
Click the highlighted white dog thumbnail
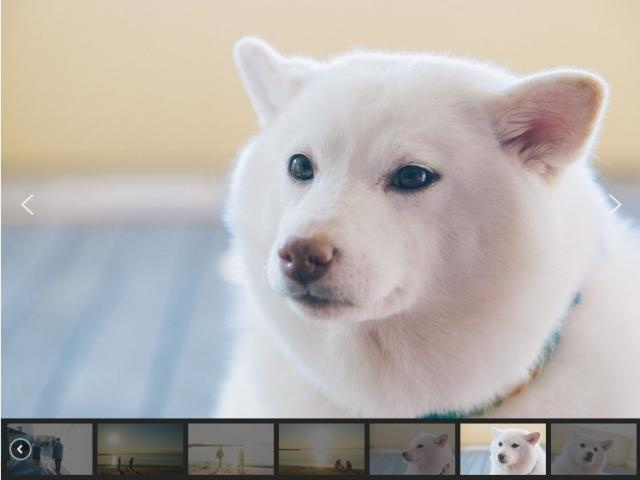pyautogui.click(x=503, y=449)
